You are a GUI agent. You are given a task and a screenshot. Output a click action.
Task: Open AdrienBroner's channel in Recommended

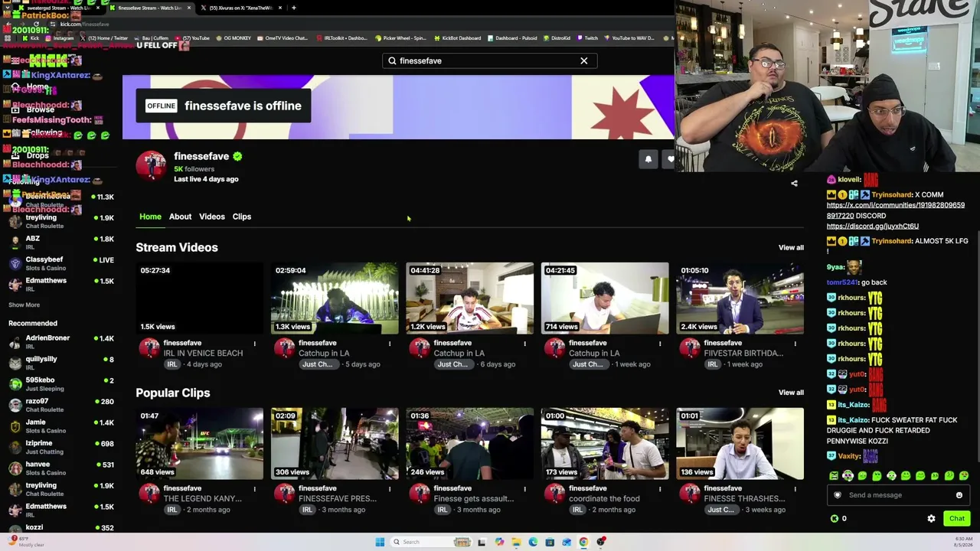(x=61, y=342)
